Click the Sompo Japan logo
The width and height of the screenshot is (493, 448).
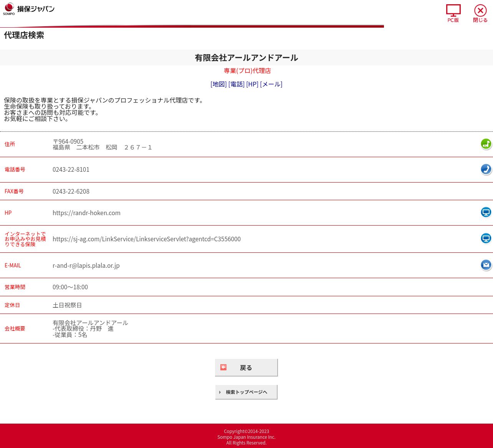pos(29,9)
